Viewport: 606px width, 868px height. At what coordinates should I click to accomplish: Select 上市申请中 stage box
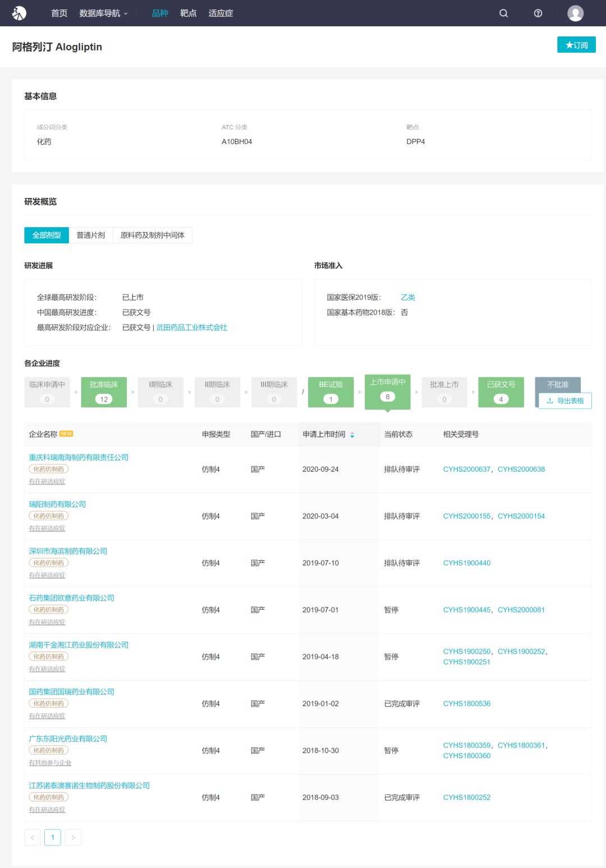pyautogui.click(x=388, y=391)
